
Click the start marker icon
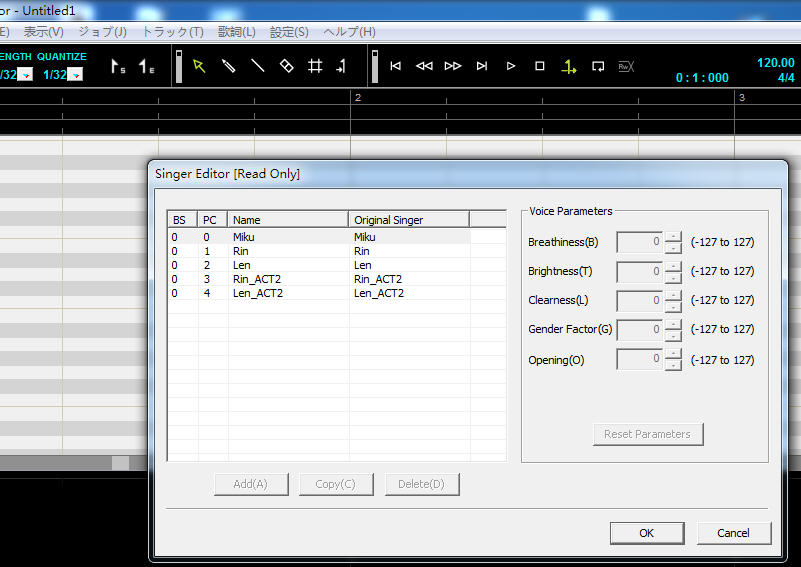pos(118,66)
